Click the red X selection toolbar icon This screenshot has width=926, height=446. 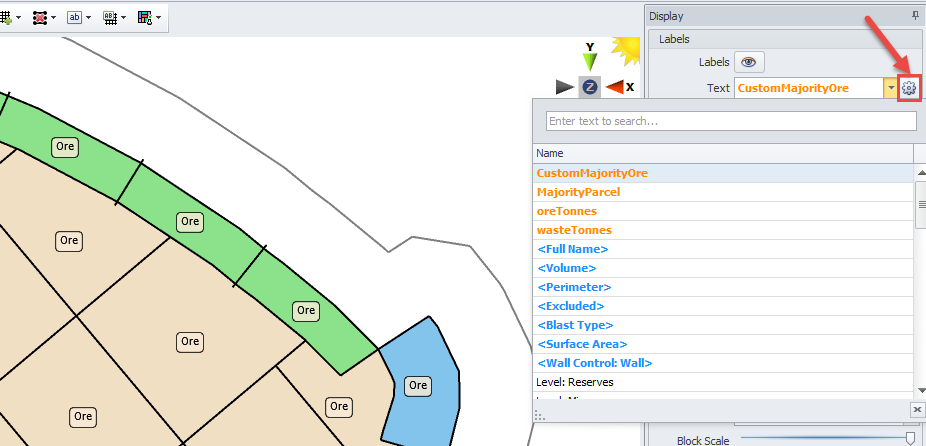click(39, 18)
